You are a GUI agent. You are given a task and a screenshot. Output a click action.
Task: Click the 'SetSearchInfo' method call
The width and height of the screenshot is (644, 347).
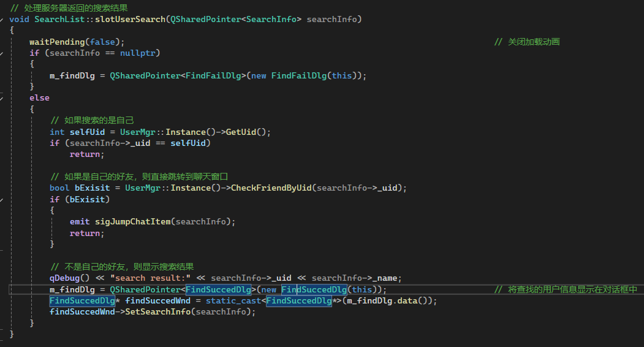(x=157, y=311)
